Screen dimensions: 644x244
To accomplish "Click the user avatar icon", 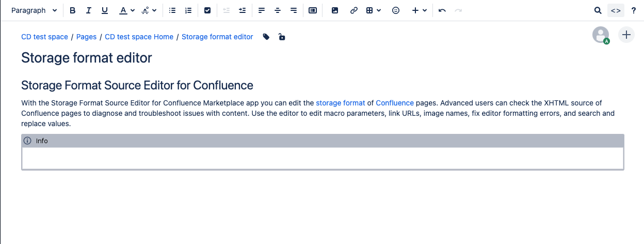I will 601,35.
